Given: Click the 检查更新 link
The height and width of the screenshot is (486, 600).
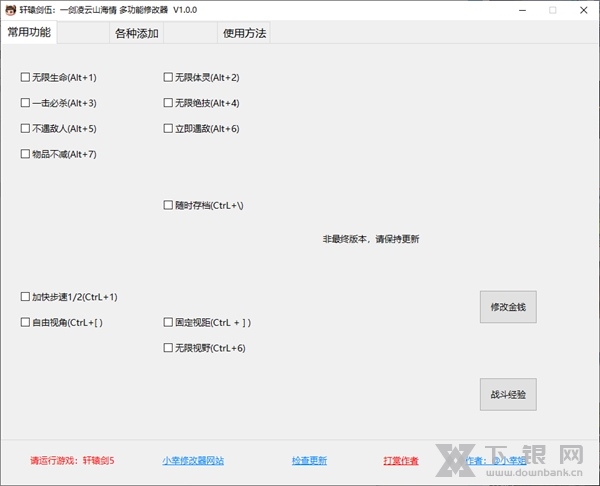Looking at the screenshot, I should [309, 460].
